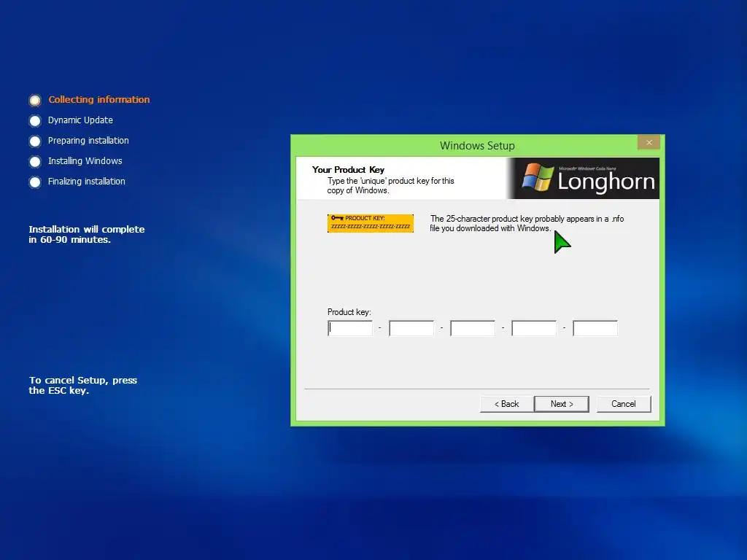This screenshot has height=560, width=747.
Task: Click the yellow product key sticker image
Action: pos(370,223)
